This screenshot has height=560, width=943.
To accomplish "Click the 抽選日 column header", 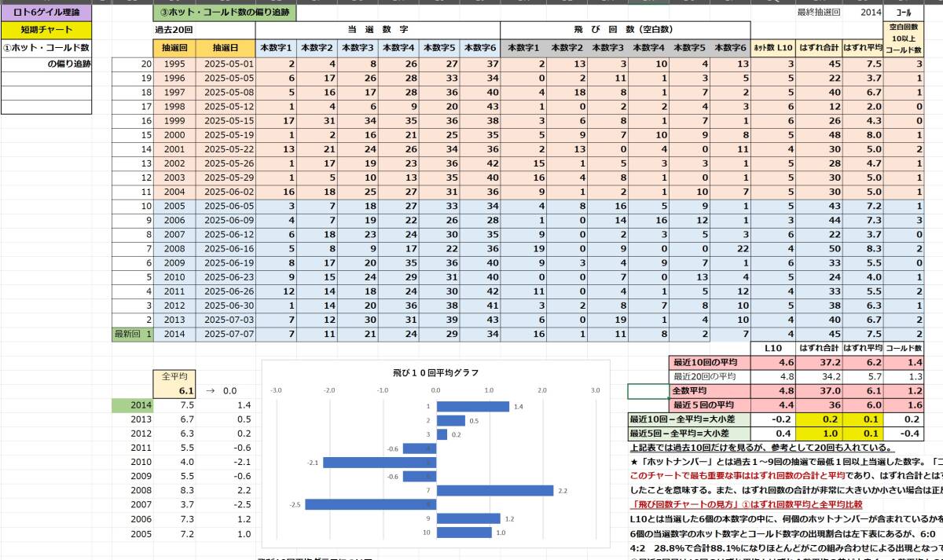I will [224, 48].
